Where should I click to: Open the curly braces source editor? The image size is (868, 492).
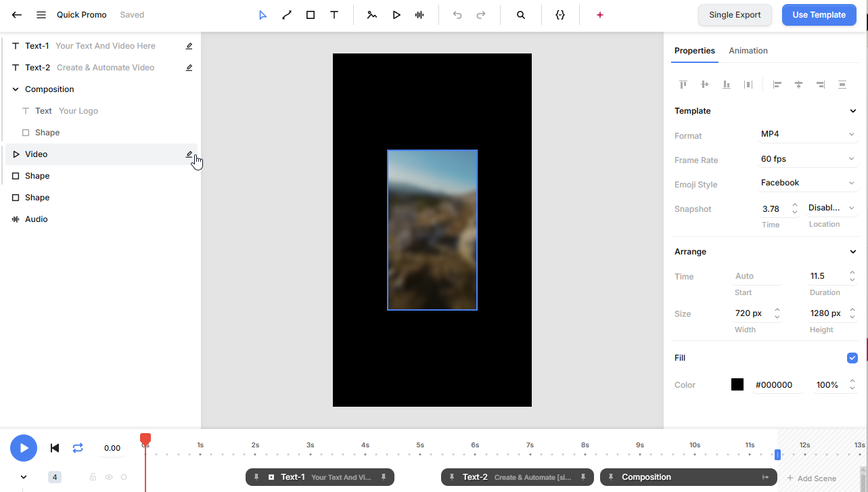click(560, 15)
